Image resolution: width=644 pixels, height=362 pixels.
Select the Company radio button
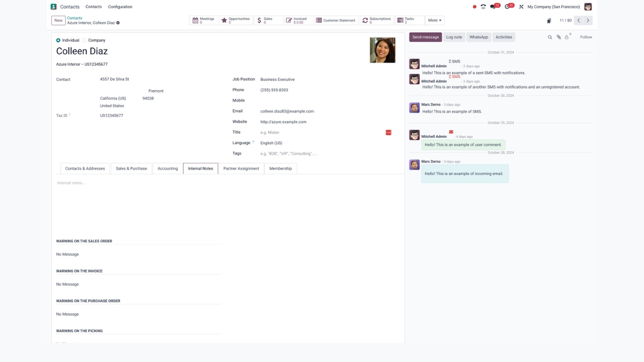point(85,40)
